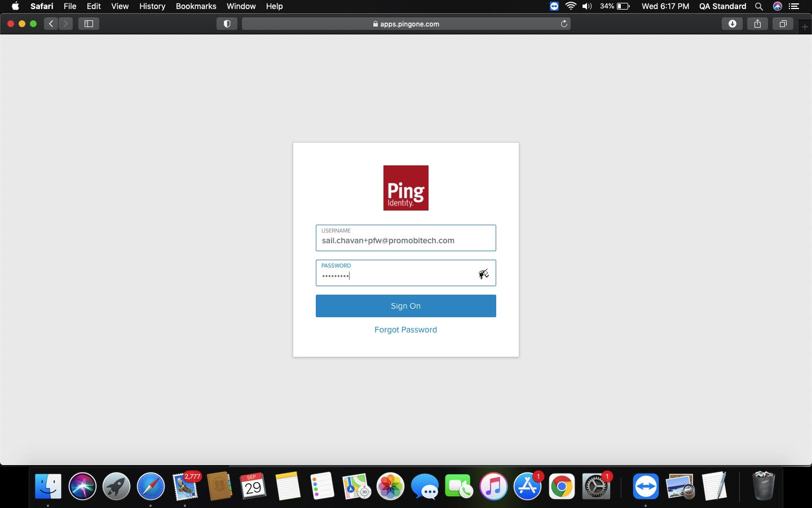Viewport: 812px width, 508px height.
Task: Click the TeamViewer menu bar icon
Action: pyautogui.click(x=554, y=6)
